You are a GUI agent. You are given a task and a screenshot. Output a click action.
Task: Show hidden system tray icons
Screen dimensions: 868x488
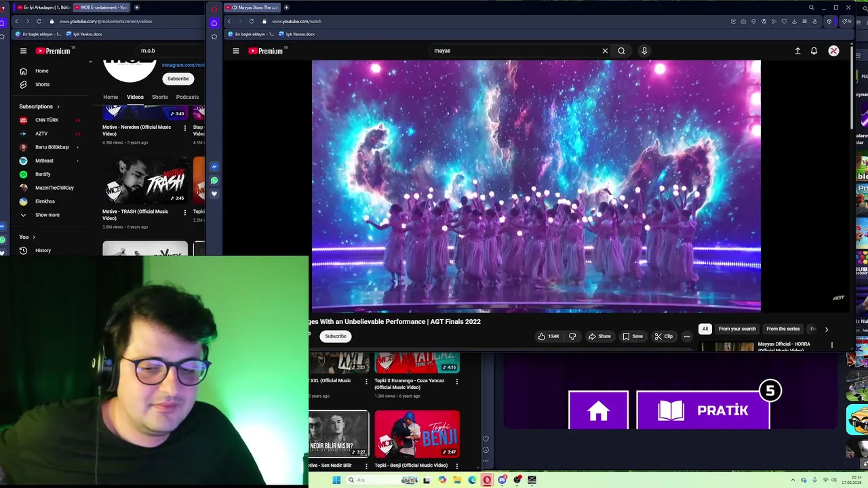[x=793, y=480]
